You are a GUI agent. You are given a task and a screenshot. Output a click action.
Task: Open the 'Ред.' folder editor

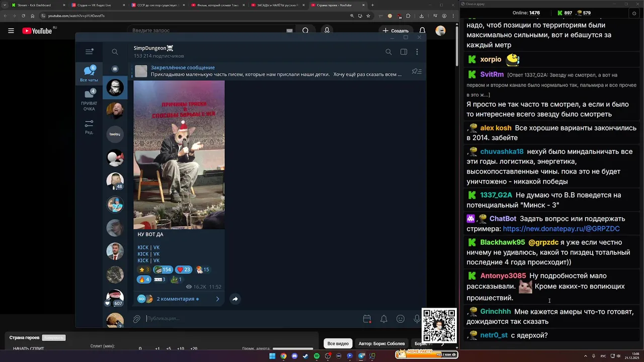coord(89,127)
